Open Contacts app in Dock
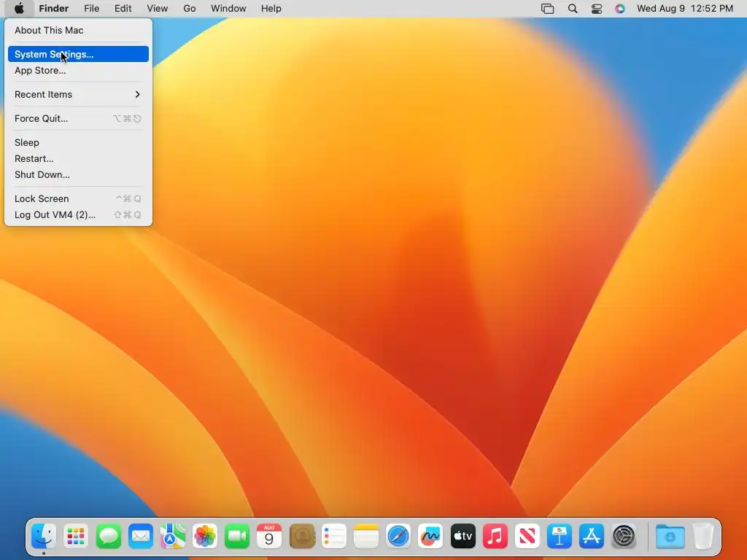This screenshot has width=747, height=560. click(x=301, y=536)
